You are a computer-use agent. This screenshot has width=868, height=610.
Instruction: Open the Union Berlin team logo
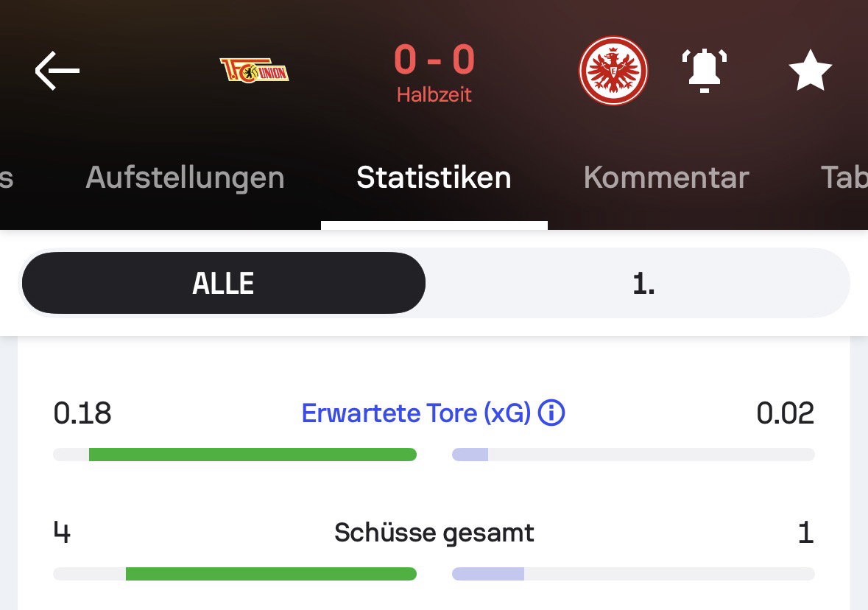point(254,71)
